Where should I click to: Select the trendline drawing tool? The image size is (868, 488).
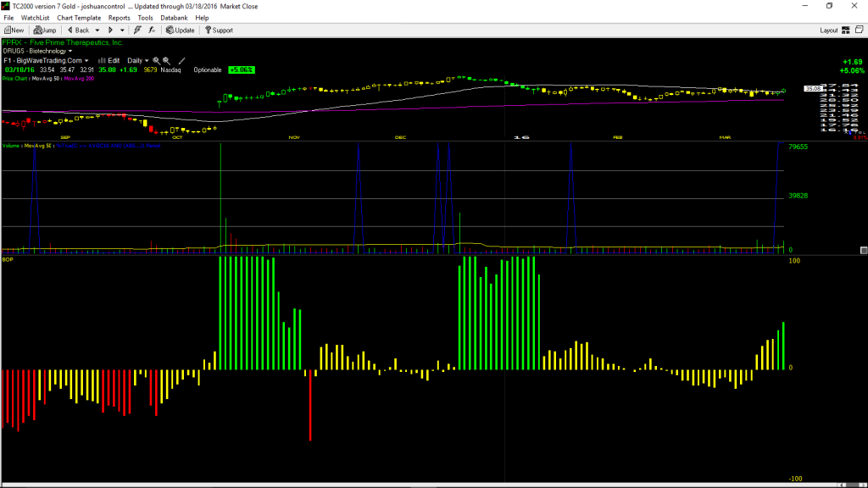181,60
